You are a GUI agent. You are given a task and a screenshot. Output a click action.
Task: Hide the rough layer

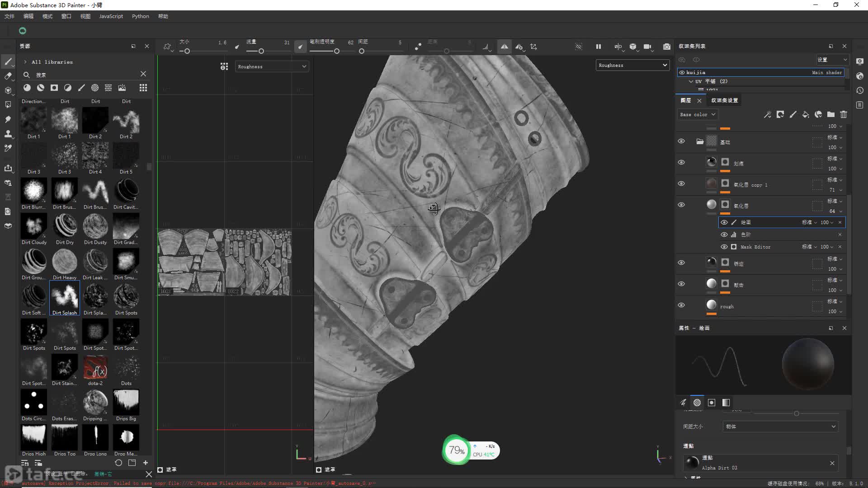681,305
